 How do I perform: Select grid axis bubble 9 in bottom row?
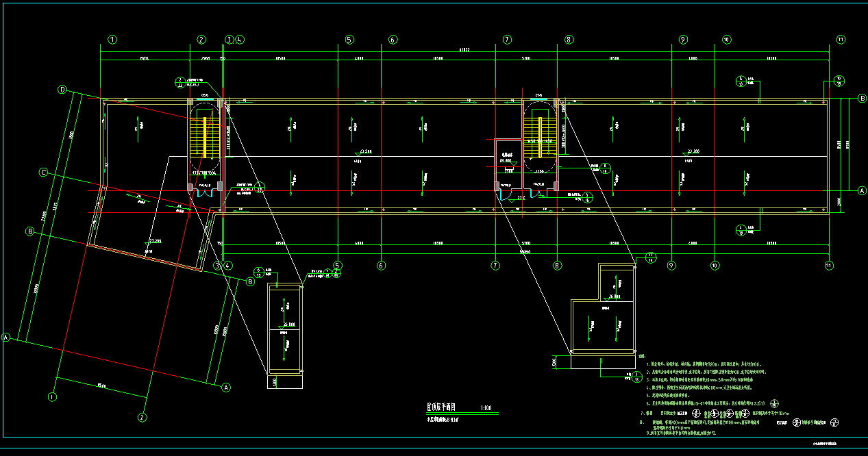tap(671, 265)
